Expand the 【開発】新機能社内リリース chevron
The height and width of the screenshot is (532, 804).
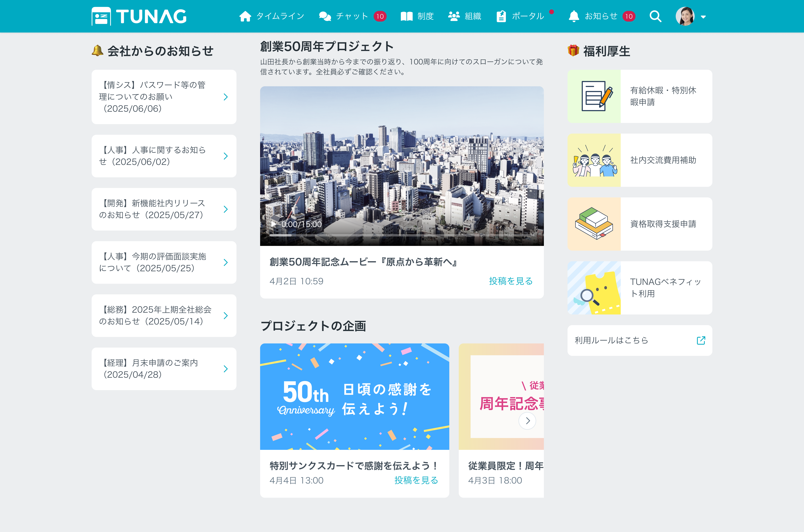click(226, 209)
